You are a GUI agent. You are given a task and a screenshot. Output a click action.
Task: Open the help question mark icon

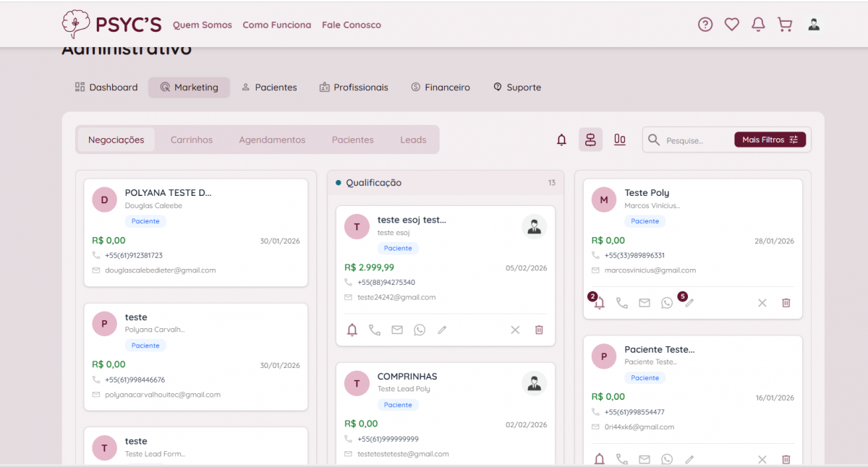coord(705,25)
